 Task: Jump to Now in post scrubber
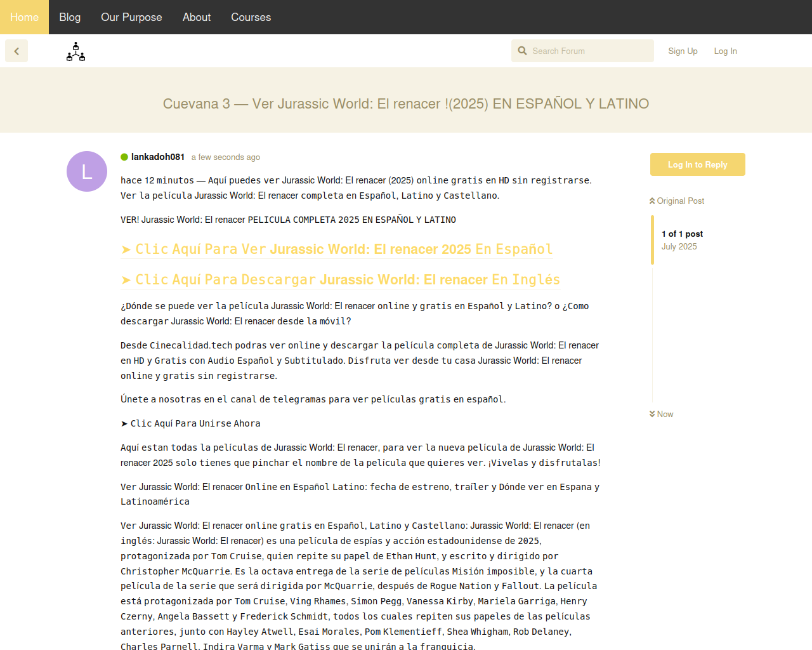coord(661,414)
